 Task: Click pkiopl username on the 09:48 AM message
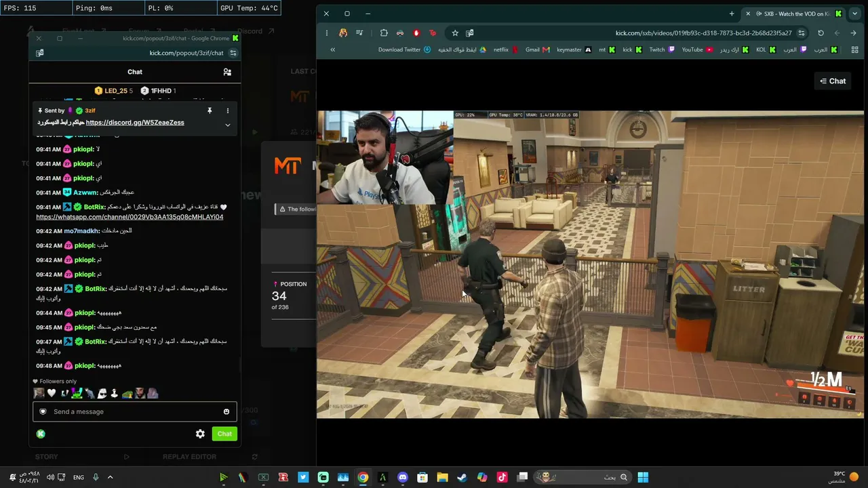click(84, 366)
